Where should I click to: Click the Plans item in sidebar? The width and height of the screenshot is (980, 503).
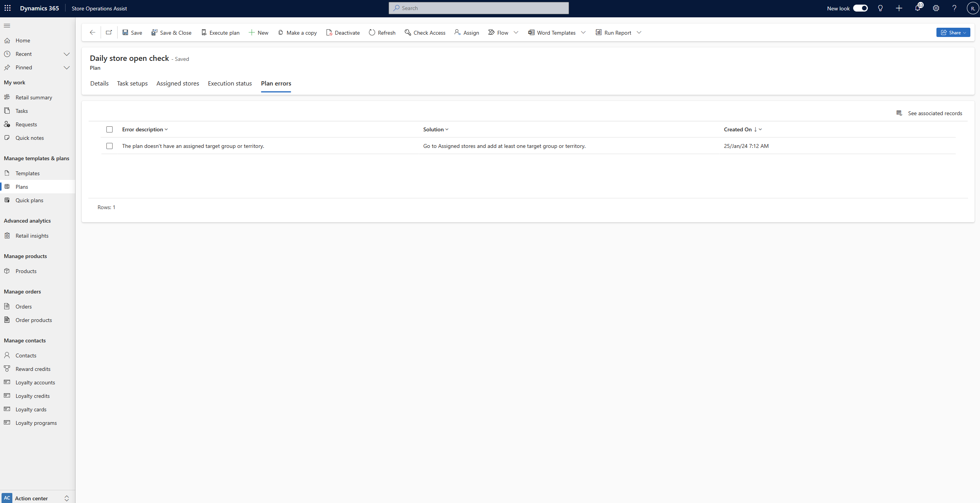(x=21, y=186)
